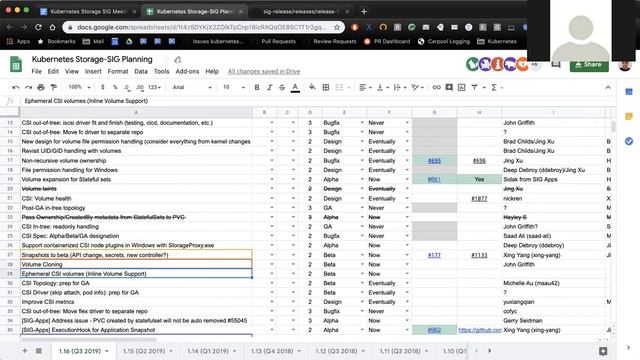Open the Bugfix dropdown arrow in row 13
Screen dimensions: 640x360
[x=362, y=122]
